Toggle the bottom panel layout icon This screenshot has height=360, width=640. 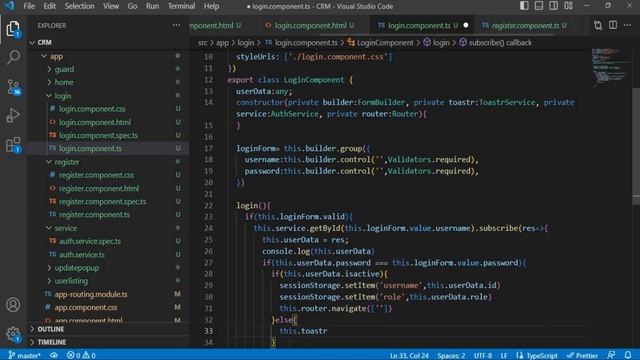point(539,6)
